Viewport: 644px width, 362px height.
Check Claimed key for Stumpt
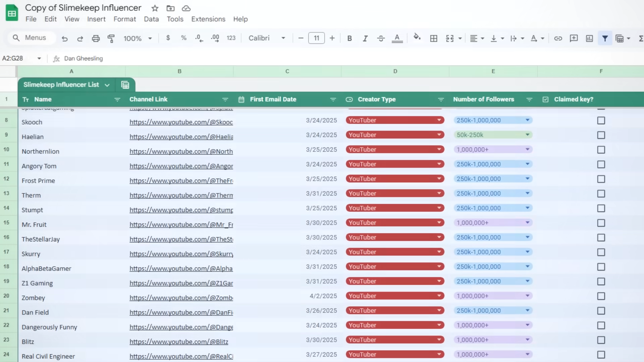click(601, 208)
